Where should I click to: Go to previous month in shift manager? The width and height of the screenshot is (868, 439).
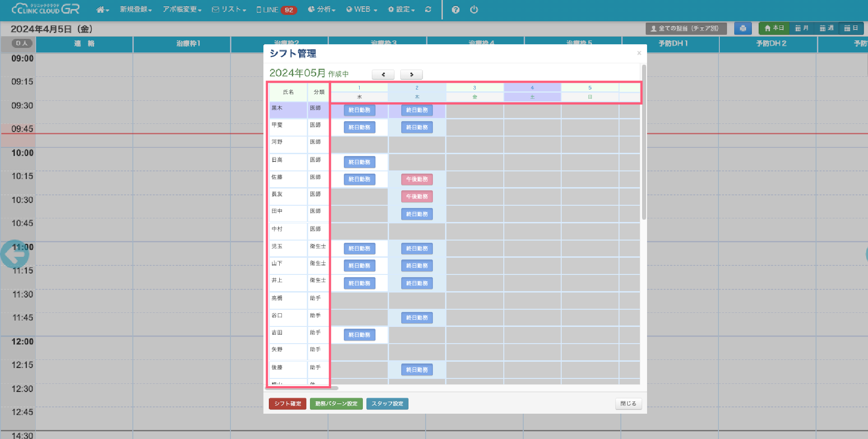click(x=383, y=75)
